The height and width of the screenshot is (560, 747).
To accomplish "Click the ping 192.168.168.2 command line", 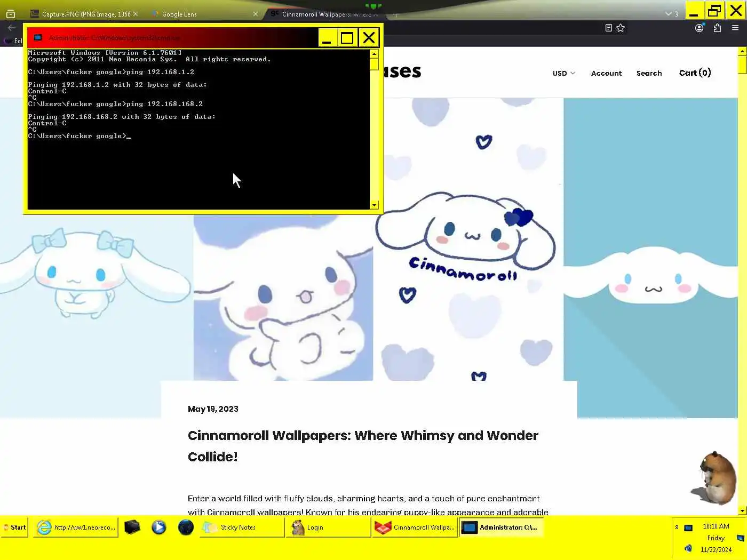I will pyautogui.click(x=115, y=104).
